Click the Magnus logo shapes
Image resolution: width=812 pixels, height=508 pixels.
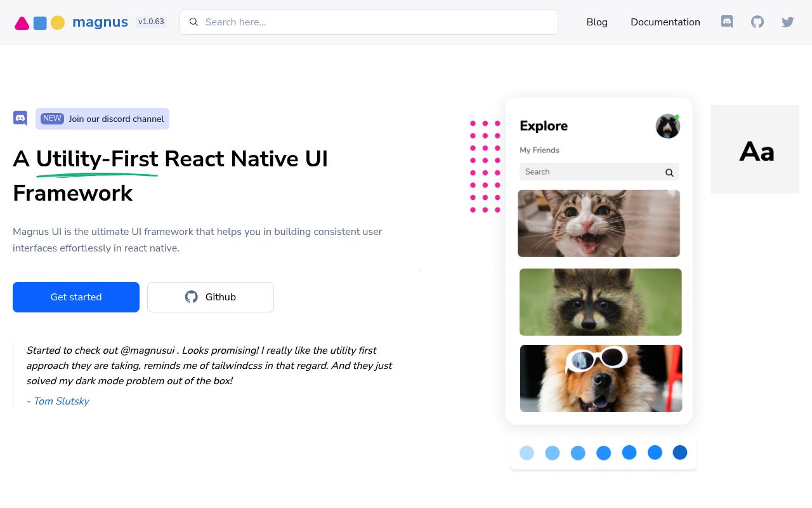click(x=40, y=23)
